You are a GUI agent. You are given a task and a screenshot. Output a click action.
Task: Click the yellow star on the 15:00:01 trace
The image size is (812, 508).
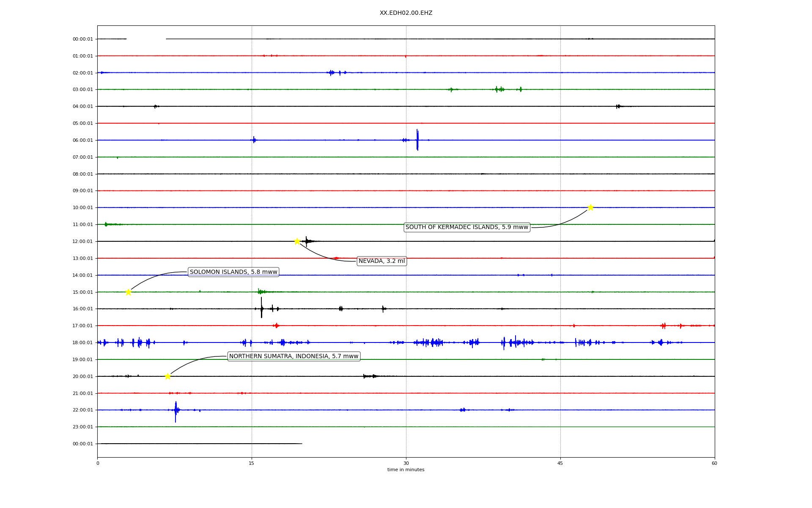(128, 292)
